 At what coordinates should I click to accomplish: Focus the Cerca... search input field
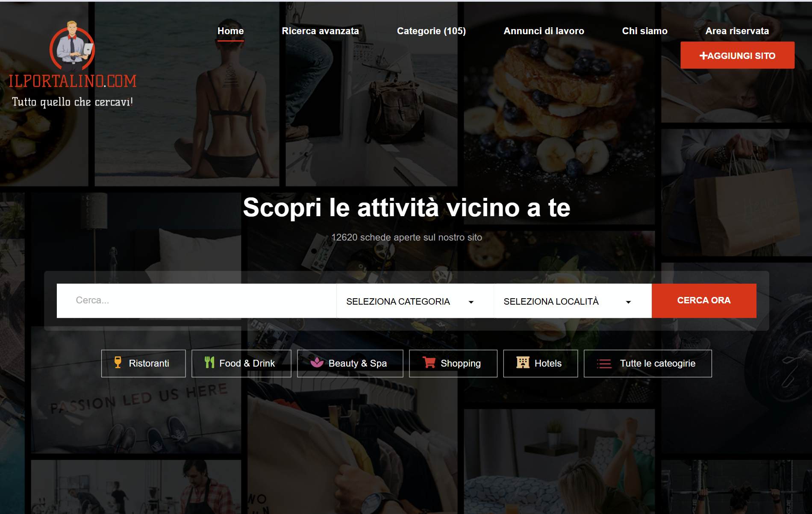click(197, 300)
